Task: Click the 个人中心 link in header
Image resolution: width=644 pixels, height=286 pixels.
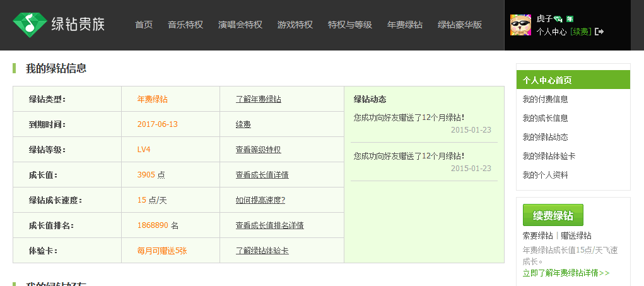Action: pyautogui.click(x=551, y=32)
